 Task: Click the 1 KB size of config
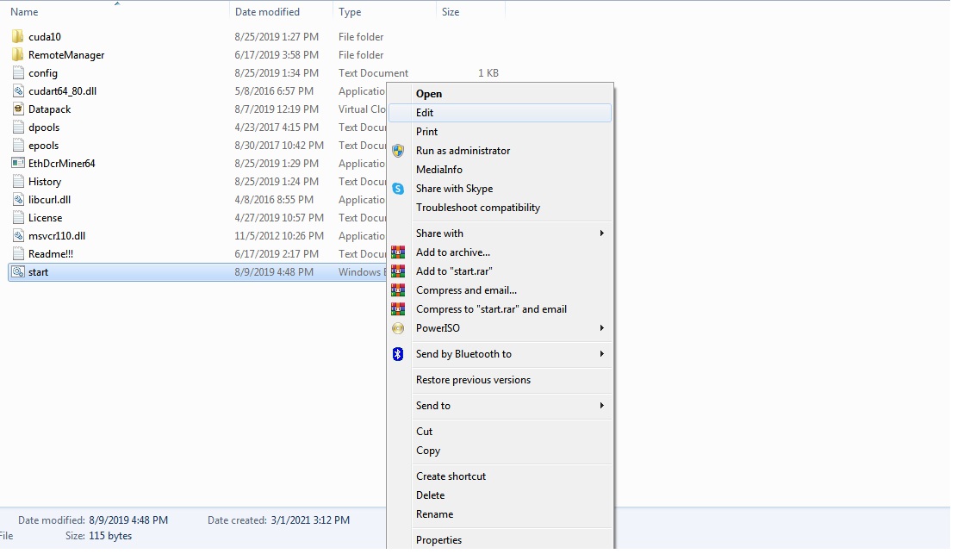[x=488, y=73]
